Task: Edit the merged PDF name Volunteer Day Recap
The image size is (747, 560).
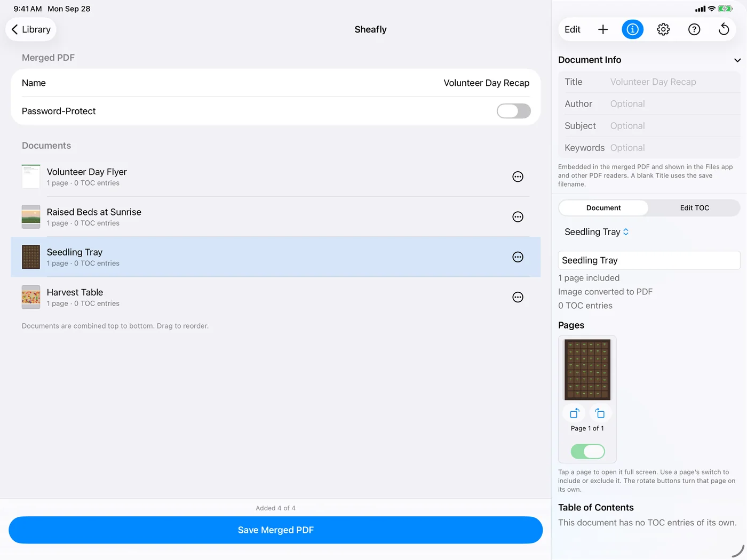Action: [x=487, y=83]
